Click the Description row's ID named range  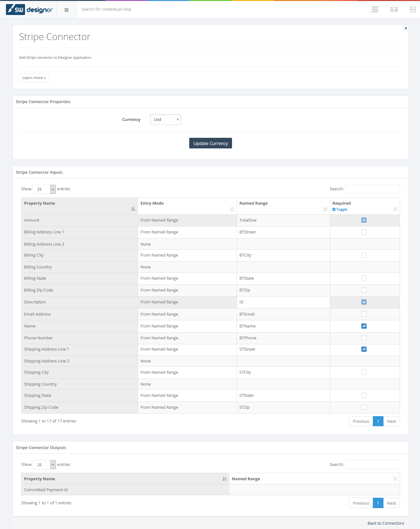[283, 302]
